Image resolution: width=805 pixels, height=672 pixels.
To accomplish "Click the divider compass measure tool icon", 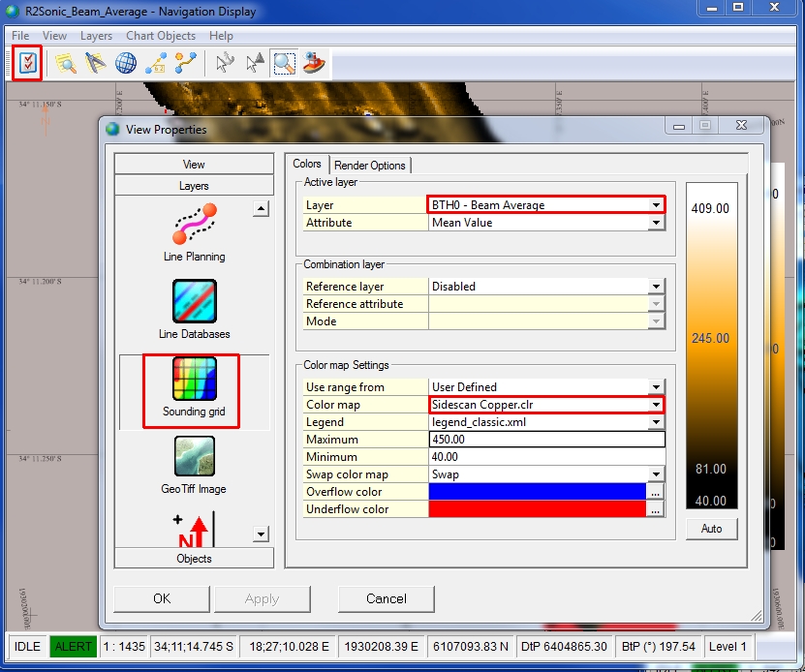I will [x=95, y=64].
